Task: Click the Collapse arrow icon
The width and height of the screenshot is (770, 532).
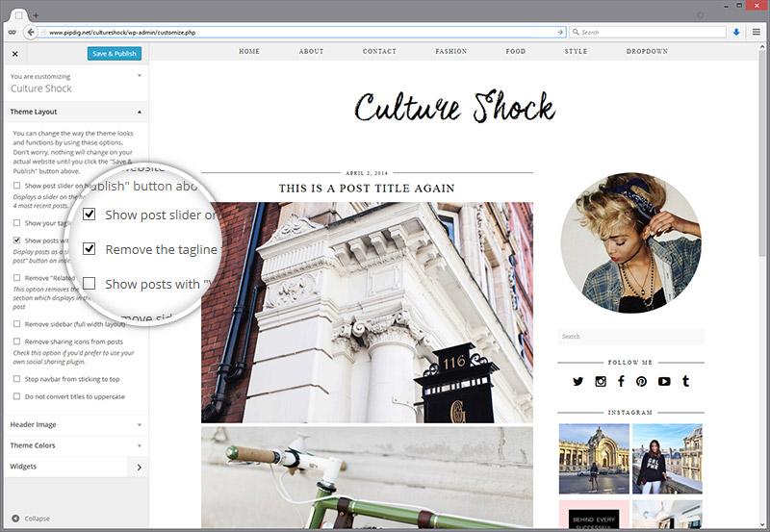Action: pyautogui.click(x=15, y=519)
